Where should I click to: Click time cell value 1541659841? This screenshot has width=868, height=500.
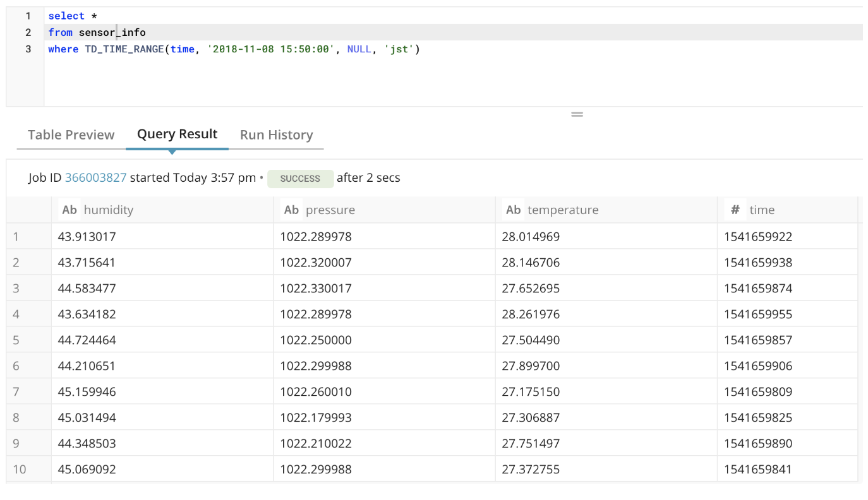point(757,469)
